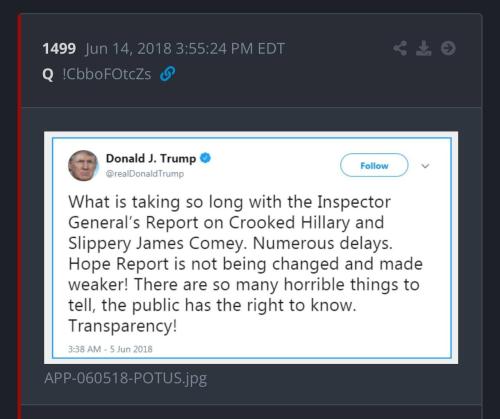This screenshot has width=500, height=419.
Task: Enlarge the embedded tweet screenshot image
Action: [x=251, y=248]
